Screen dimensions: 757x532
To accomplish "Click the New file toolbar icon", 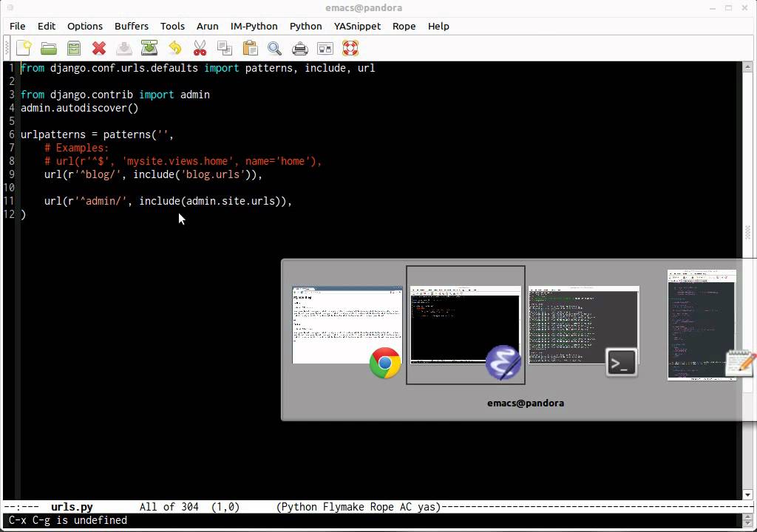I will [24, 48].
